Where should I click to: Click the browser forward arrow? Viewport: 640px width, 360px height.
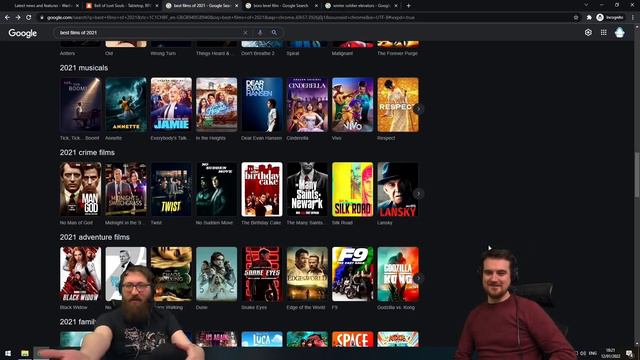[18, 18]
